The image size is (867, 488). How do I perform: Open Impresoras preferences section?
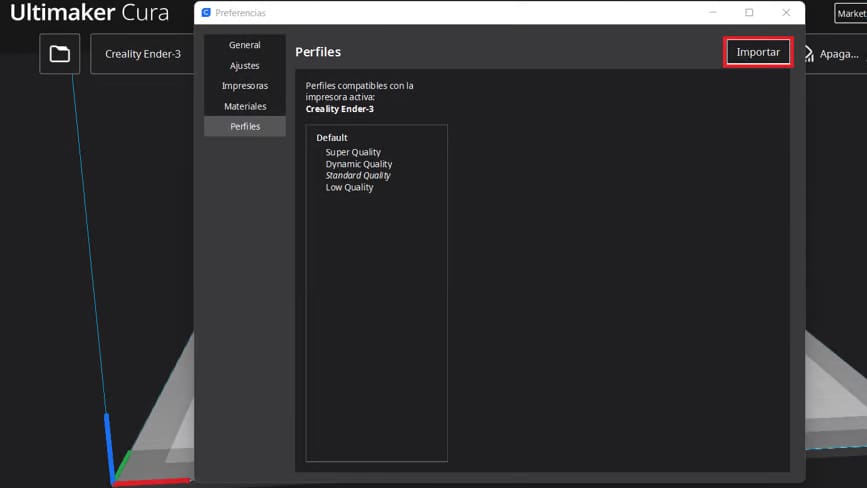pos(245,86)
